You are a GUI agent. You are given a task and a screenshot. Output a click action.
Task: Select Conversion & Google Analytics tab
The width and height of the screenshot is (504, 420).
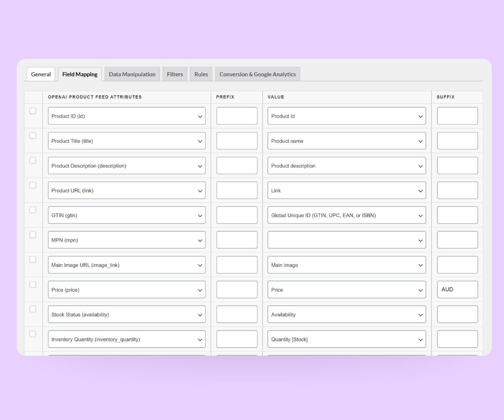[x=257, y=74]
